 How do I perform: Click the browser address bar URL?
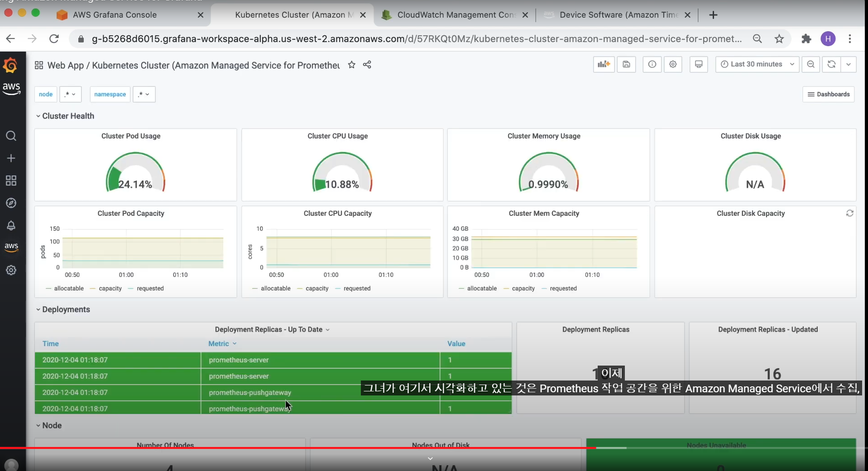coord(417,39)
